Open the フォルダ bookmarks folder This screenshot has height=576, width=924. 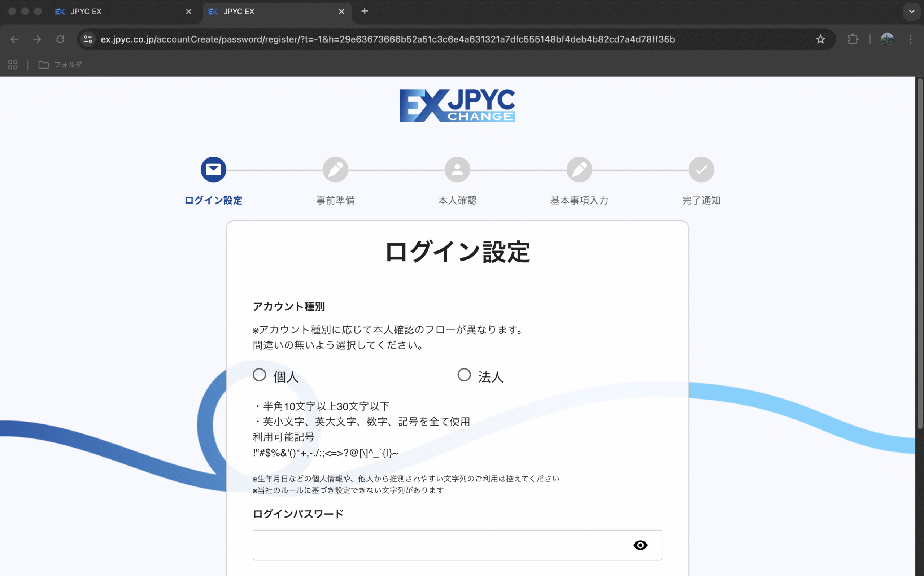click(61, 65)
